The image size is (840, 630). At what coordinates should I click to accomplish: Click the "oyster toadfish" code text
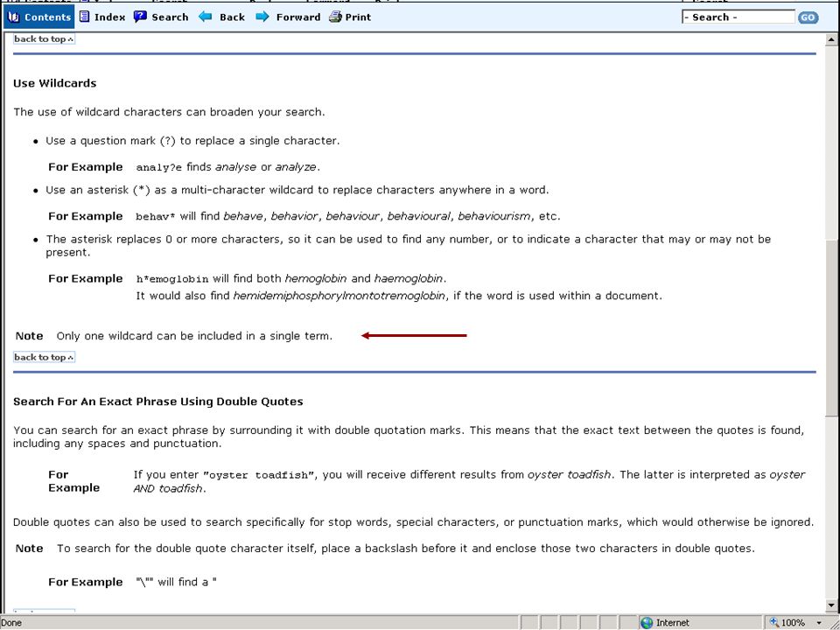259,475
